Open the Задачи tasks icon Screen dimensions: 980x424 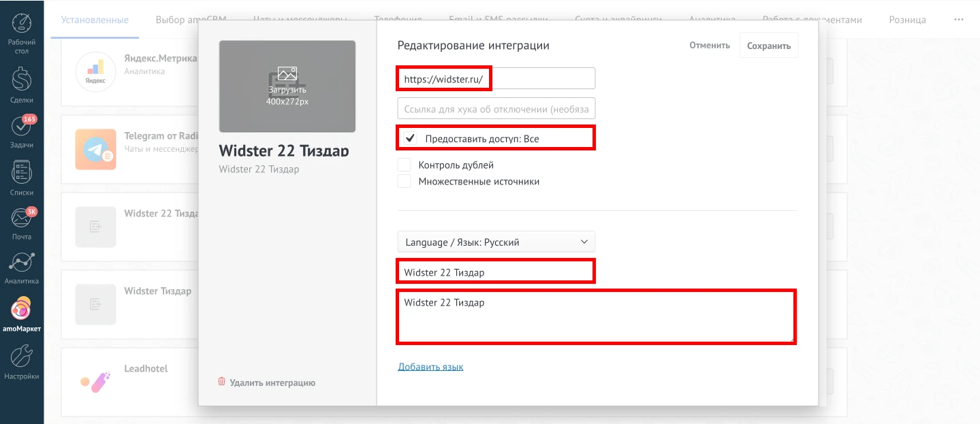[x=22, y=127]
